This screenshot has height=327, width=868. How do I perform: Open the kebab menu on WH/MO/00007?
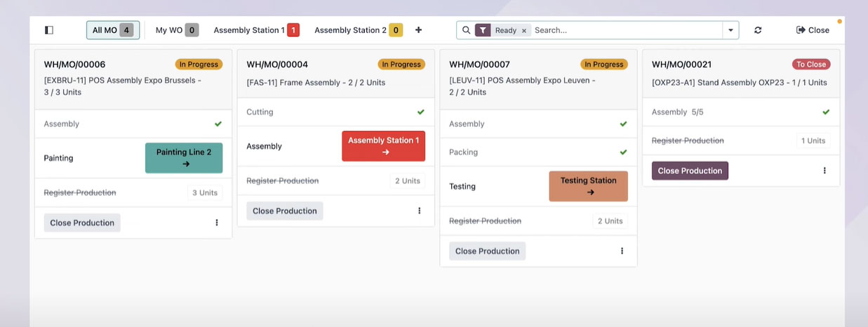[x=622, y=251]
